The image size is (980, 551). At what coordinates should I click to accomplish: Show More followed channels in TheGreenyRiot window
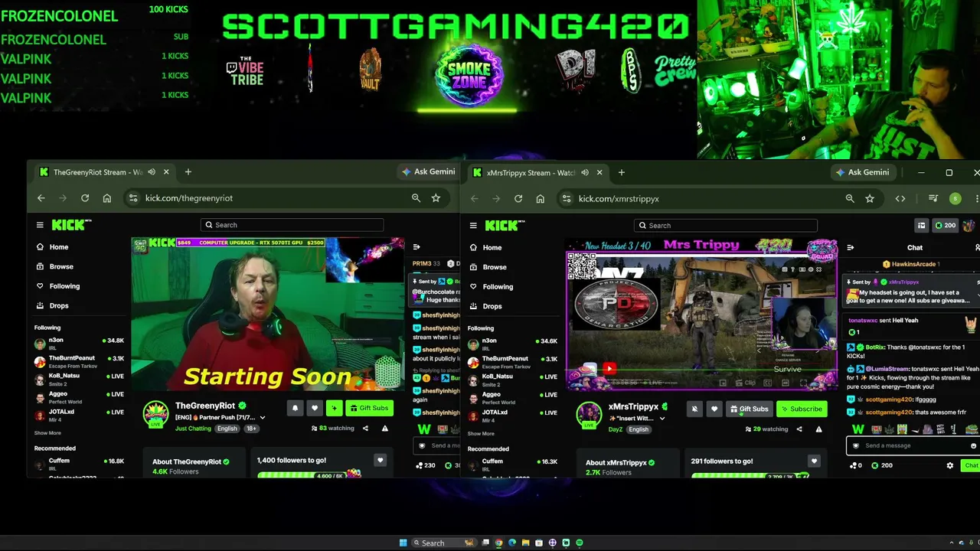pos(47,433)
